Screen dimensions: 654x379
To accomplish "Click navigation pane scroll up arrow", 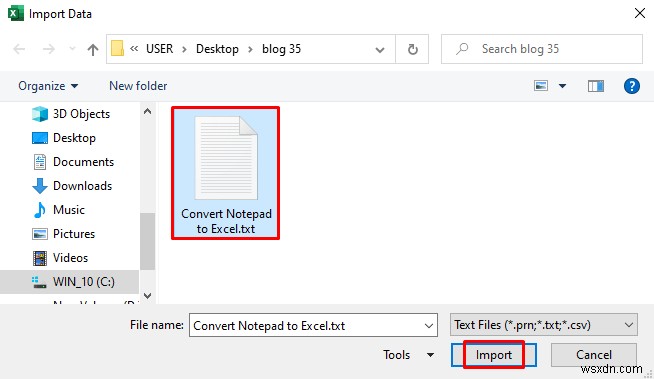I will (147, 111).
